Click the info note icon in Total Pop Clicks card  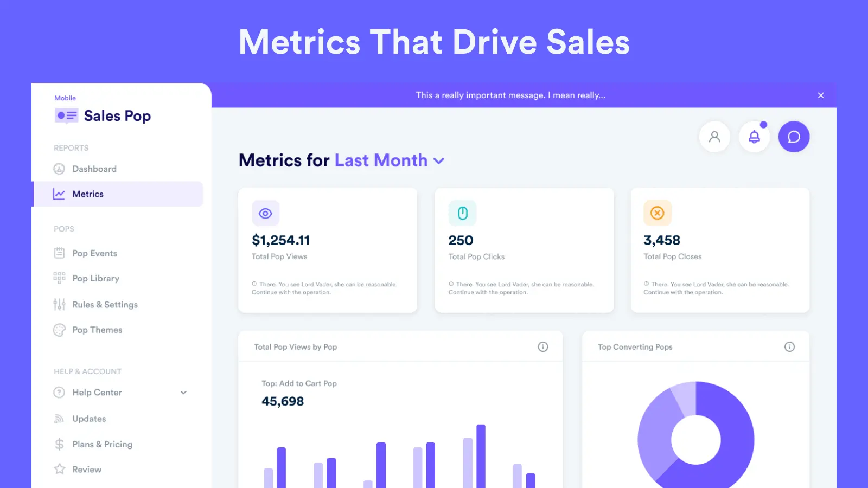(x=451, y=284)
